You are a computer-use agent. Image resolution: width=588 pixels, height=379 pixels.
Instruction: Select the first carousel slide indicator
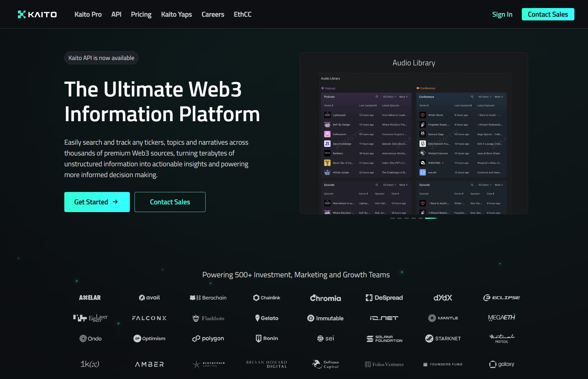393,218
